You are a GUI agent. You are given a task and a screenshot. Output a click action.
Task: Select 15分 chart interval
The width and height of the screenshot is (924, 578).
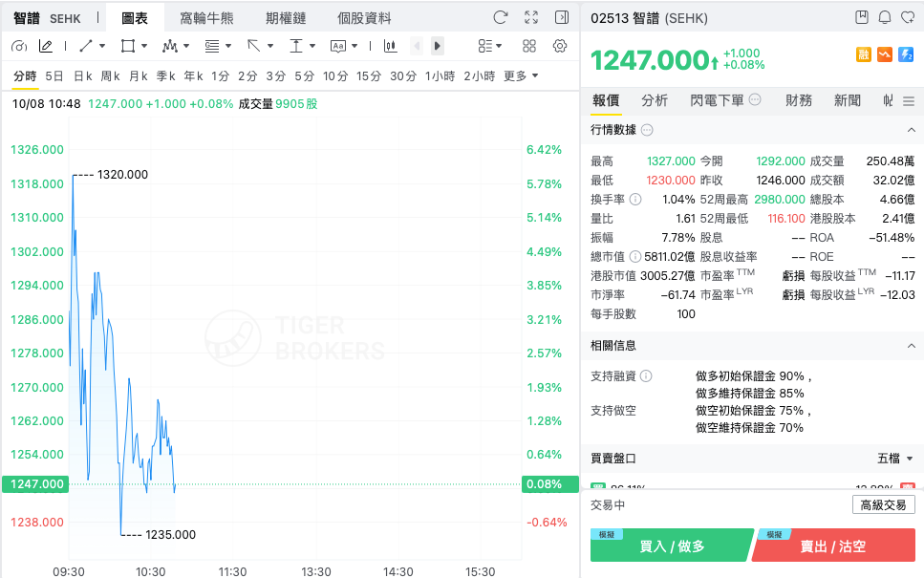tap(369, 76)
